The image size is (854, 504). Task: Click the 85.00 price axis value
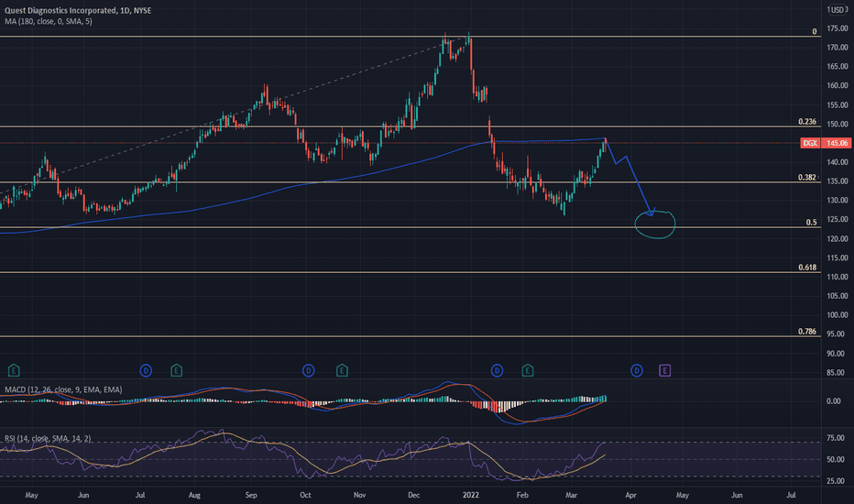pyautogui.click(x=836, y=373)
